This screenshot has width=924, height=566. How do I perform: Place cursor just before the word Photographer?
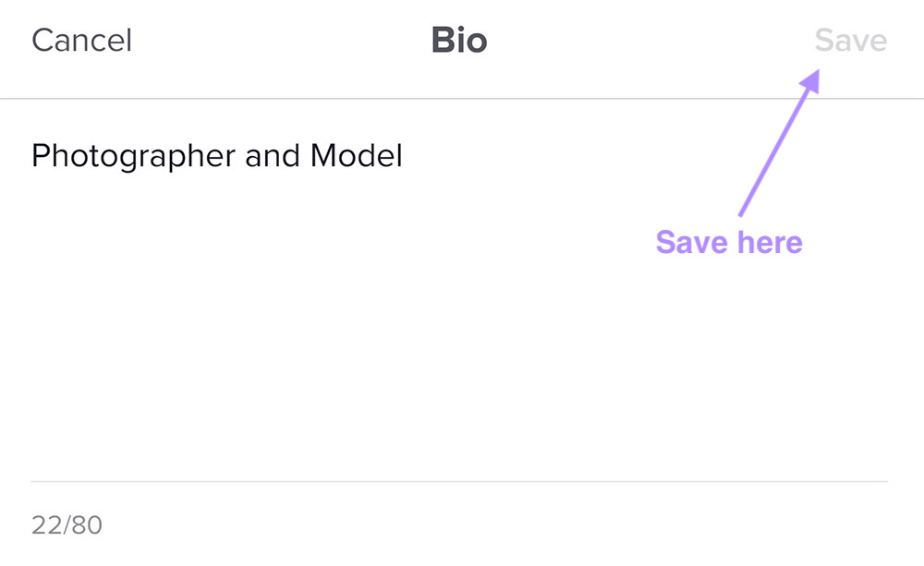[31, 156]
